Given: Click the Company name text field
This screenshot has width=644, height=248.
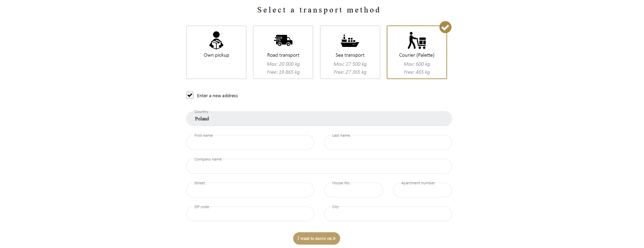Looking at the screenshot, I should tap(319, 167).
